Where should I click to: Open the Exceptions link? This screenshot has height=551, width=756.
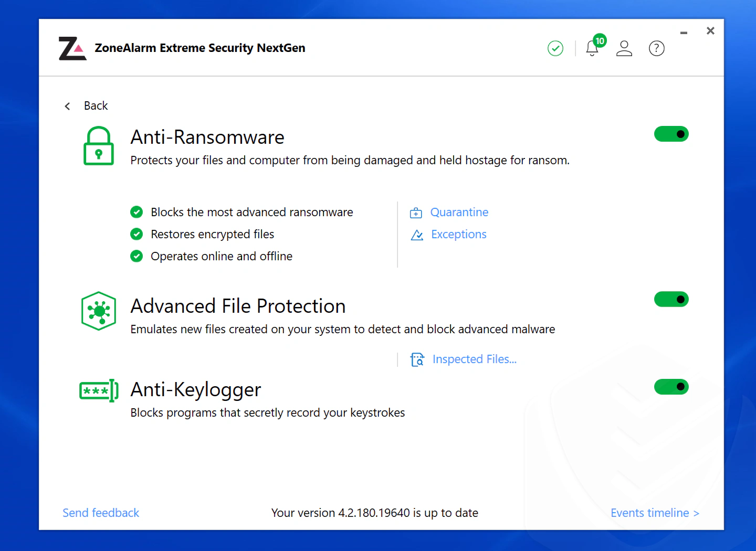(459, 234)
